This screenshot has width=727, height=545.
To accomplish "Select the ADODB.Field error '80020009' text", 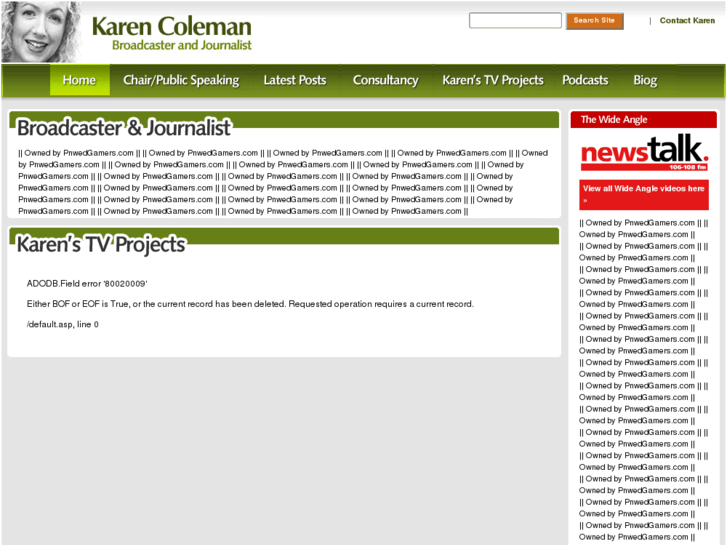I will (x=87, y=284).
